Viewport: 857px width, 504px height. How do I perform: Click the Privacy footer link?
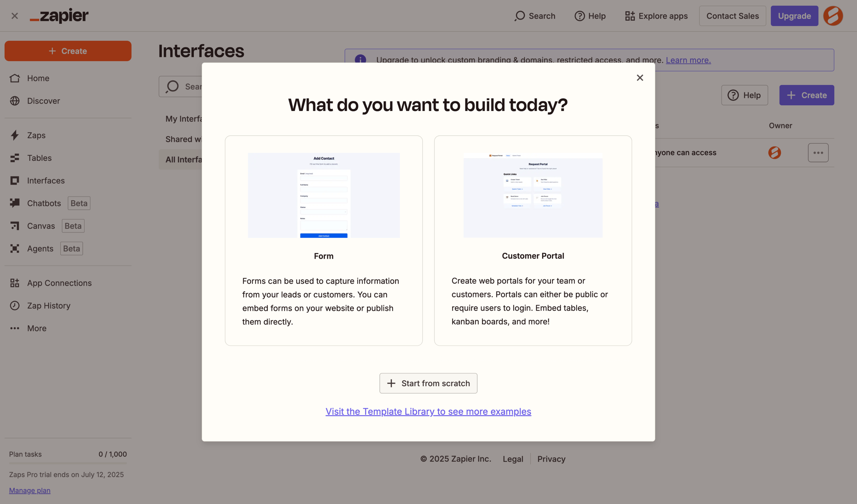click(x=551, y=459)
